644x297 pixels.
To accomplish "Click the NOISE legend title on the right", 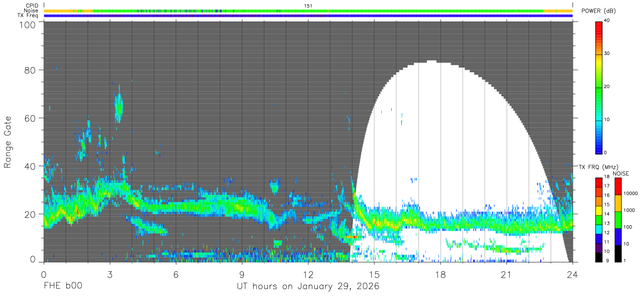I will pyautogui.click(x=621, y=173).
